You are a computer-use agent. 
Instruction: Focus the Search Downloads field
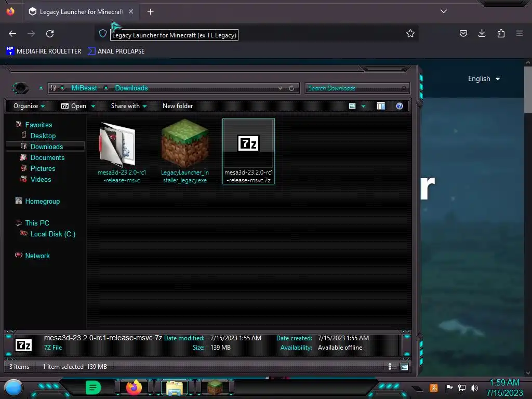[357, 88]
